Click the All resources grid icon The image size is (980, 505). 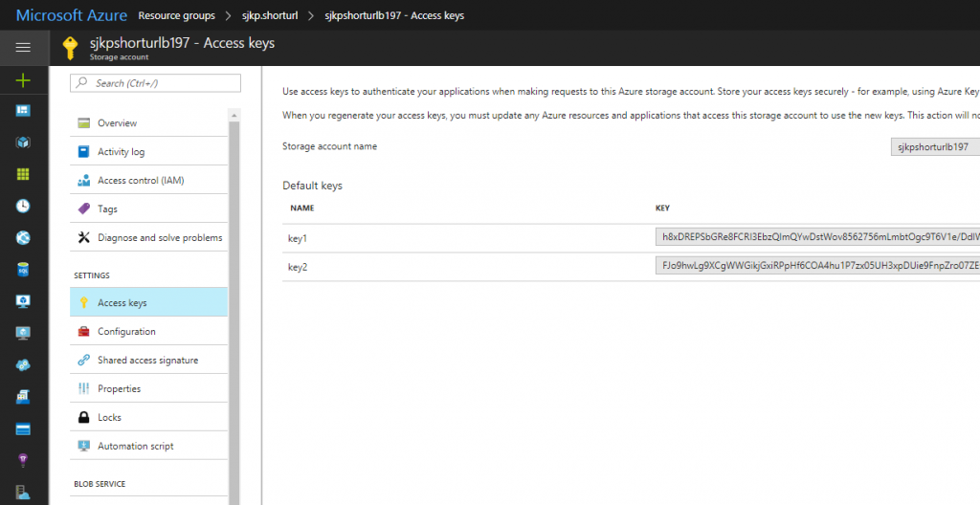click(23, 174)
